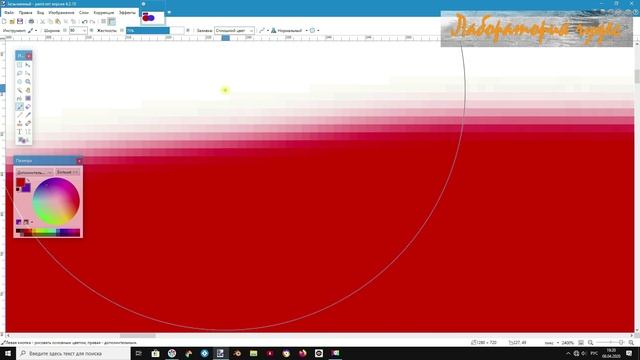
Task: Click the Undo arrow icon
Action: 84,21
